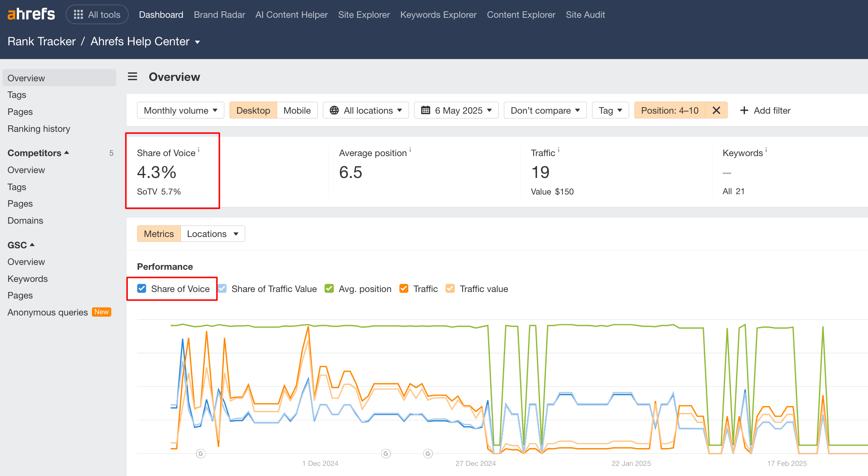Open Keywords under GSC
This screenshot has height=476, width=868.
(28, 279)
